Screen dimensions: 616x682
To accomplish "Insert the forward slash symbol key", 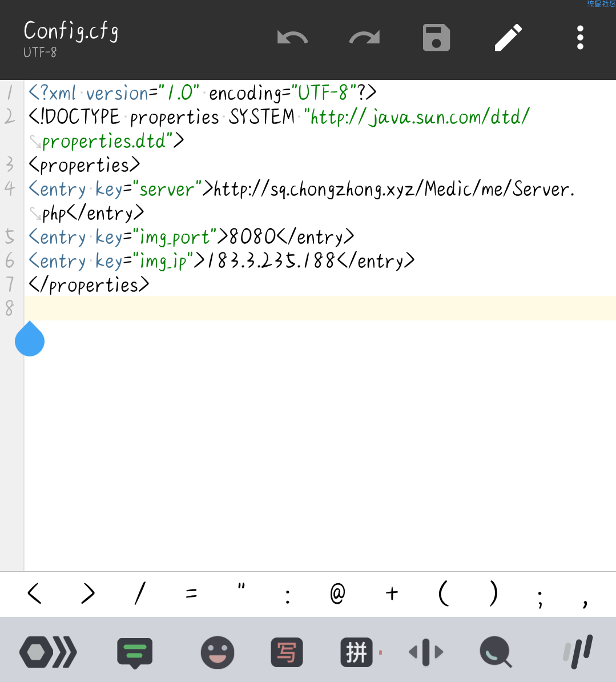I will 140,593.
